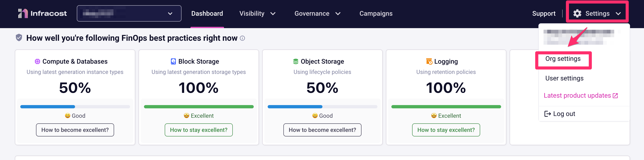Click the Good emoji under Object Storage
Screen dimensions: 644x160
click(x=315, y=116)
